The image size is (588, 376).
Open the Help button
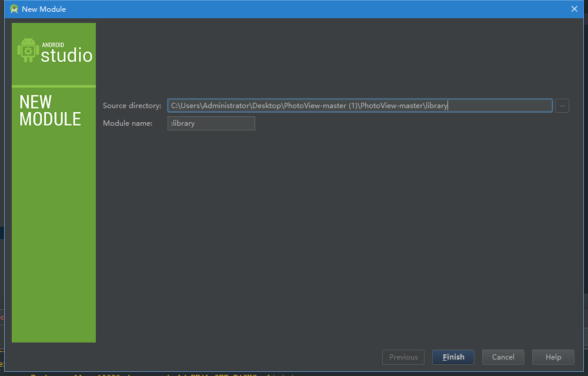(553, 357)
